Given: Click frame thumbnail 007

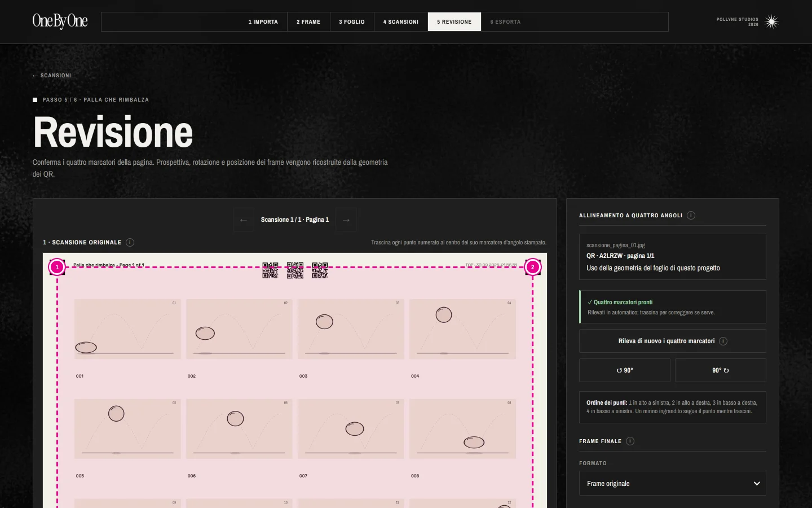Looking at the screenshot, I should pos(351,429).
